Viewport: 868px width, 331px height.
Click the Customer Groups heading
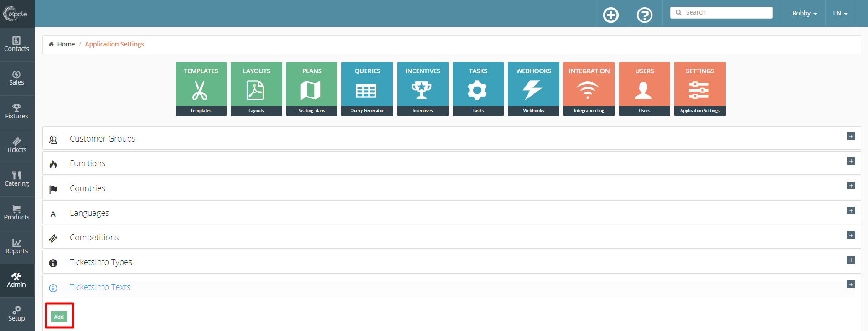click(103, 139)
